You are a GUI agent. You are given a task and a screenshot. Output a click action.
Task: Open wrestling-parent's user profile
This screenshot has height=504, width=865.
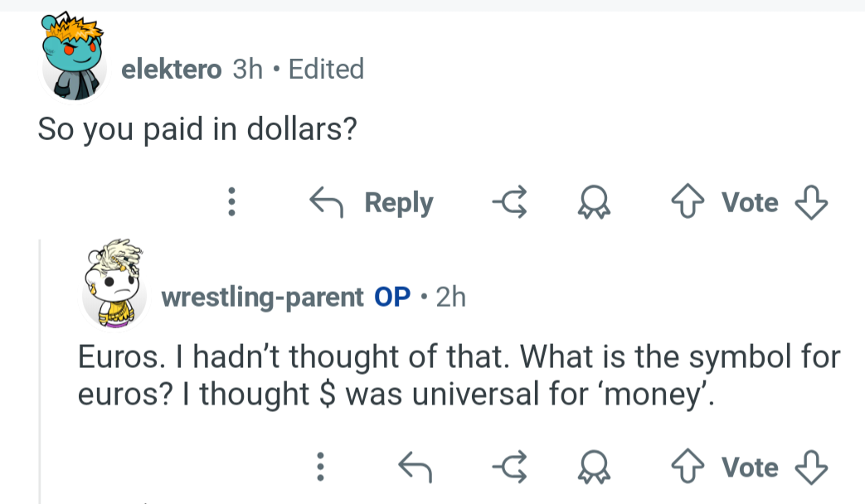262,297
